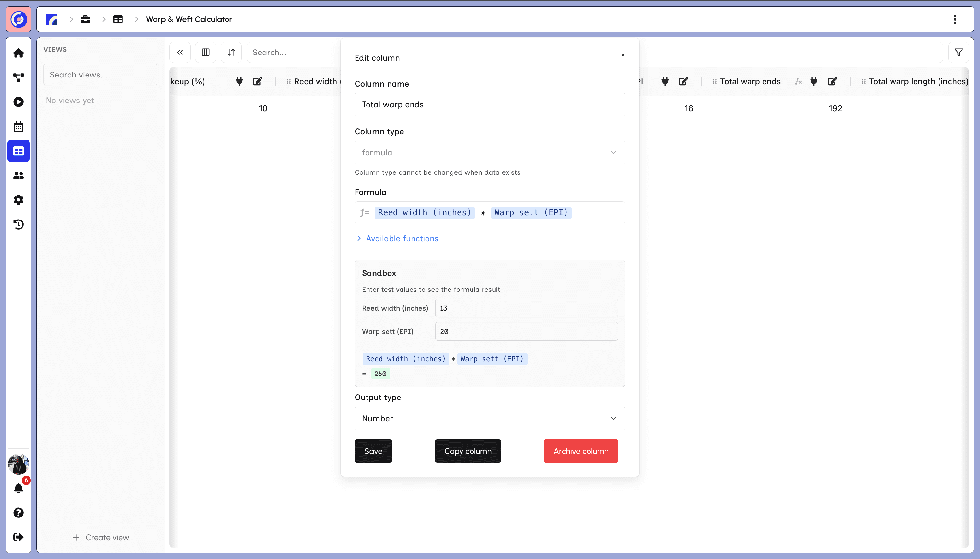This screenshot has width=980, height=559.
Task: Click Create view at panel bottom
Action: tap(101, 538)
